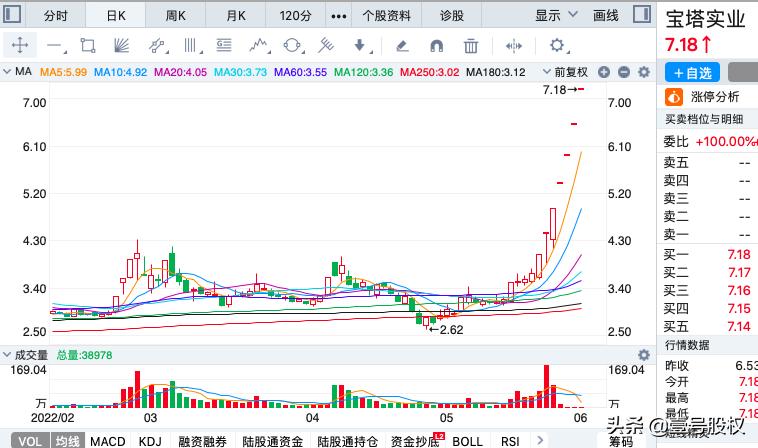Select the horizontal line drawing tool
The height and width of the screenshot is (448, 758).
click(55, 46)
